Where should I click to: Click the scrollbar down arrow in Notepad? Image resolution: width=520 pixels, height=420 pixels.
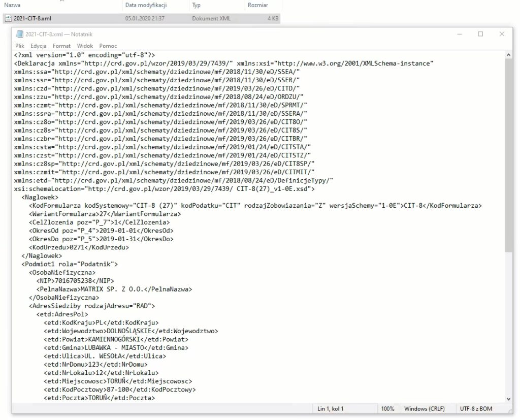point(509,399)
